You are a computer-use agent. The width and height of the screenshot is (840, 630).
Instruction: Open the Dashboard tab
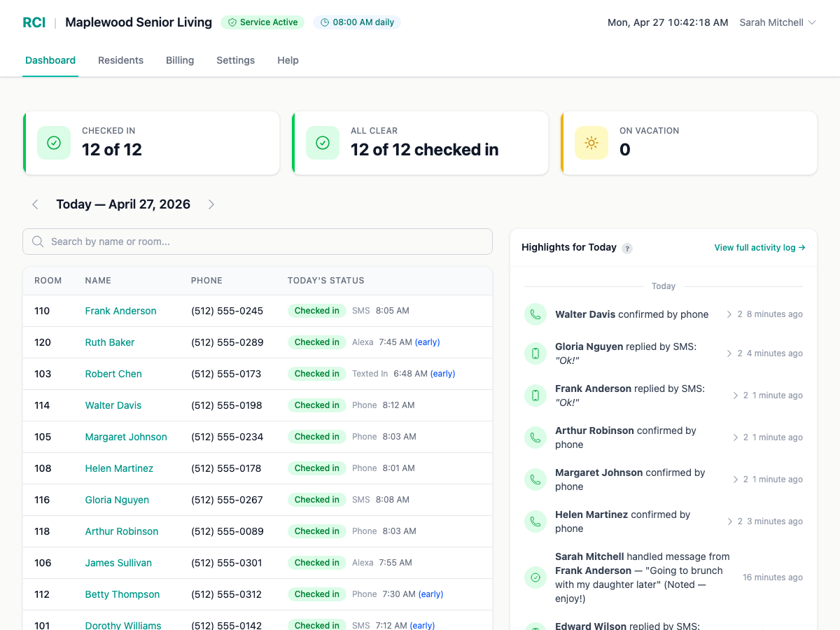[50, 60]
